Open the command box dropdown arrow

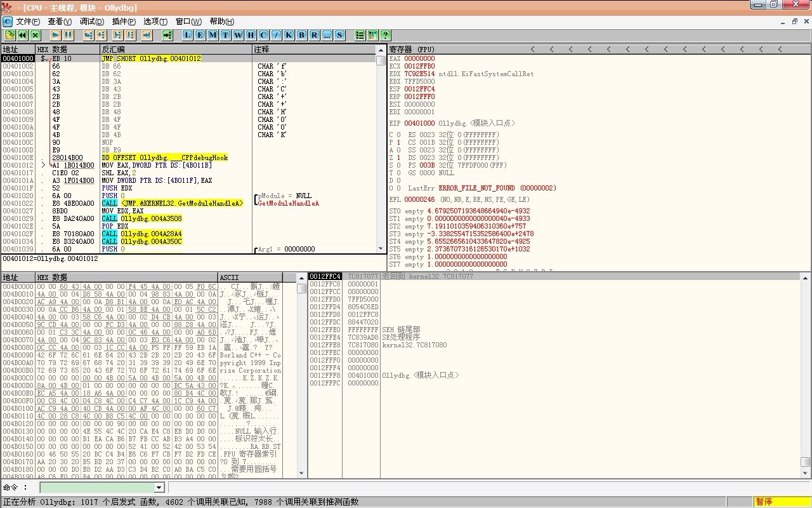pyautogui.click(x=159, y=488)
